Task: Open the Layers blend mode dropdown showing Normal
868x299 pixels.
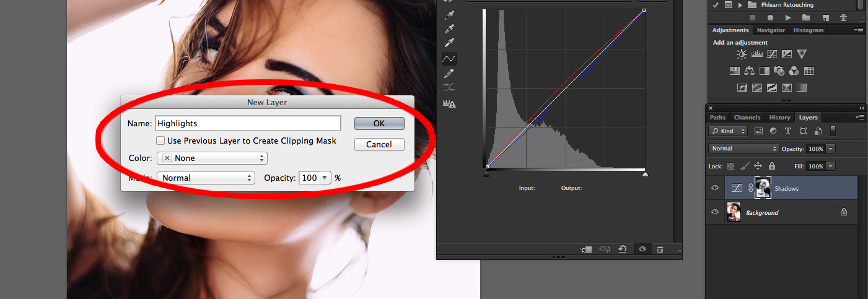Action: [x=743, y=149]
